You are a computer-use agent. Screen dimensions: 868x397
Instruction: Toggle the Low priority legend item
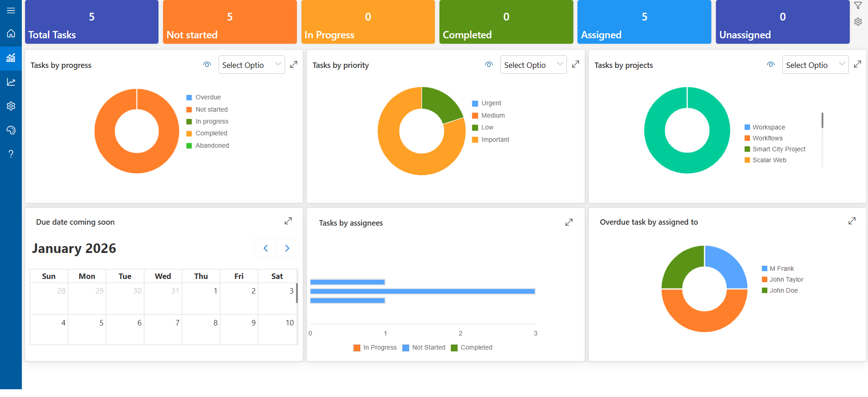pyautogui.click(x=483, y=127)
